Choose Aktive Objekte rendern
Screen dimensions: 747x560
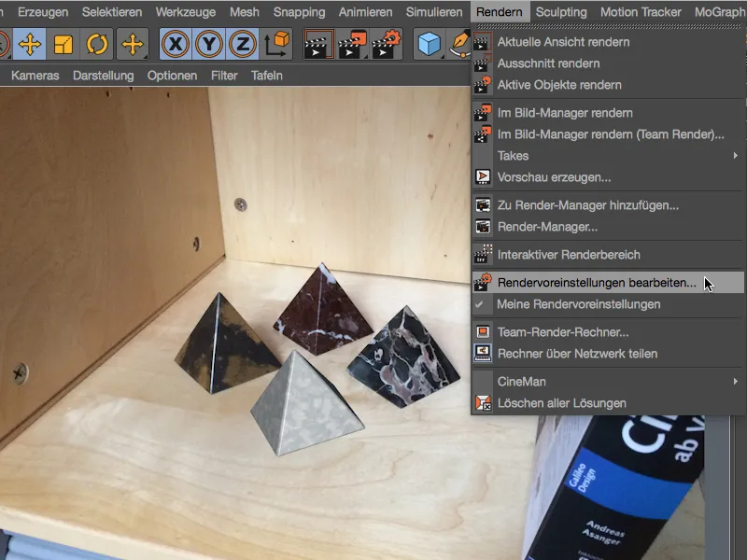(608, 85)
